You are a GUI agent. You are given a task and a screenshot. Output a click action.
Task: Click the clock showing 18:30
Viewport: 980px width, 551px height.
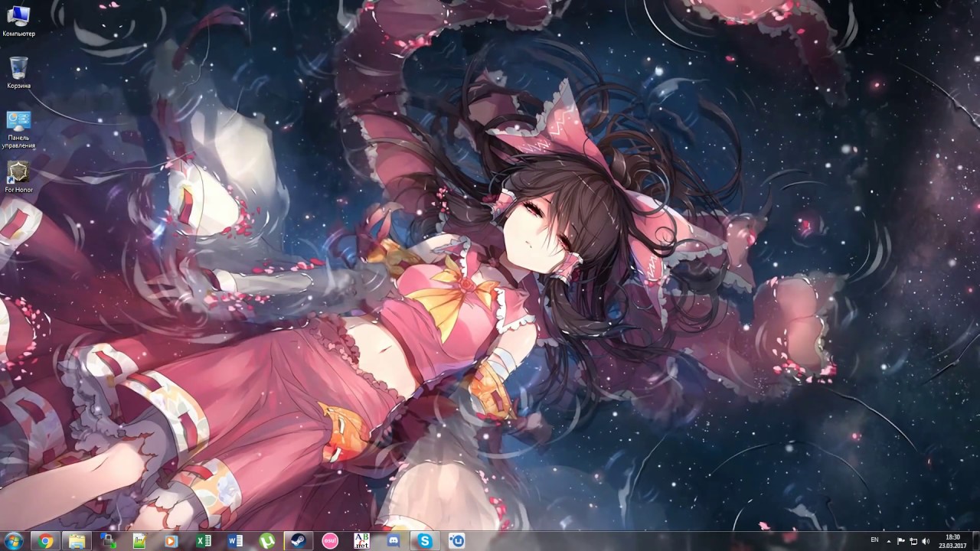point(952,541)
